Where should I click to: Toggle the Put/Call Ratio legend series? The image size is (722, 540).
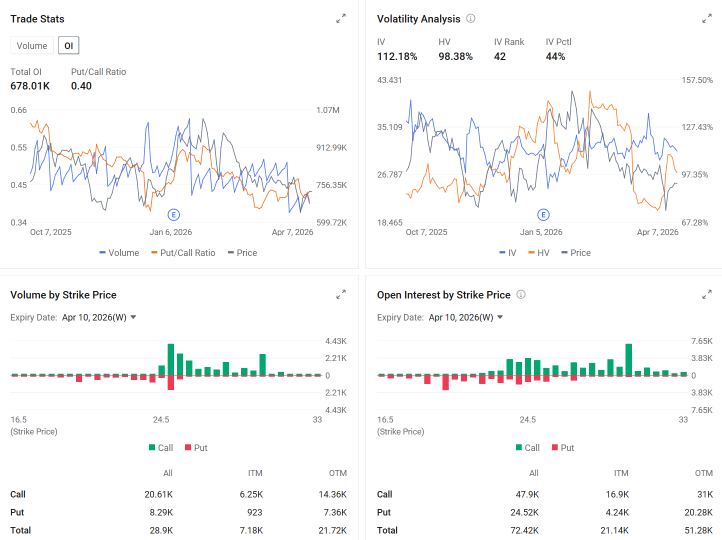coord(183,253)
